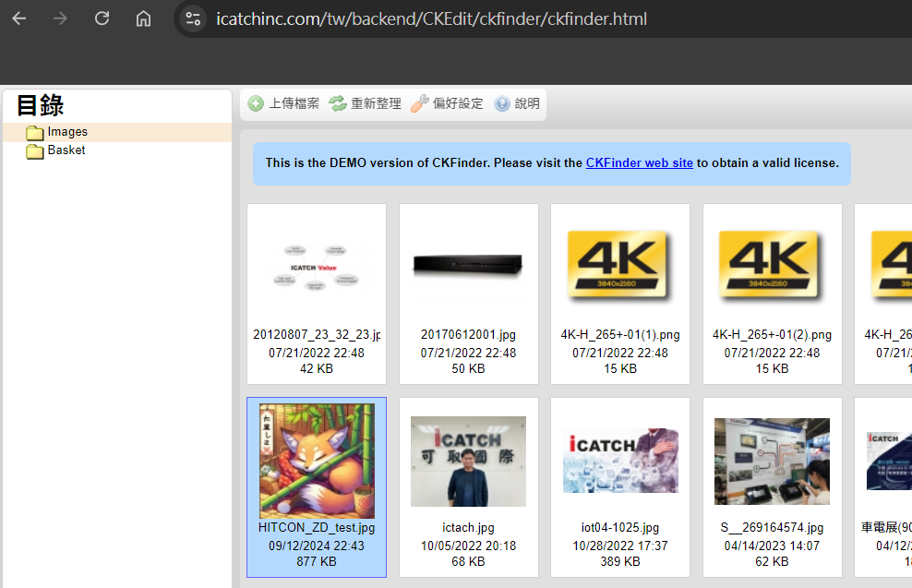Click file name 4K-H_265+-01(1).png

(x=620, y=334)
